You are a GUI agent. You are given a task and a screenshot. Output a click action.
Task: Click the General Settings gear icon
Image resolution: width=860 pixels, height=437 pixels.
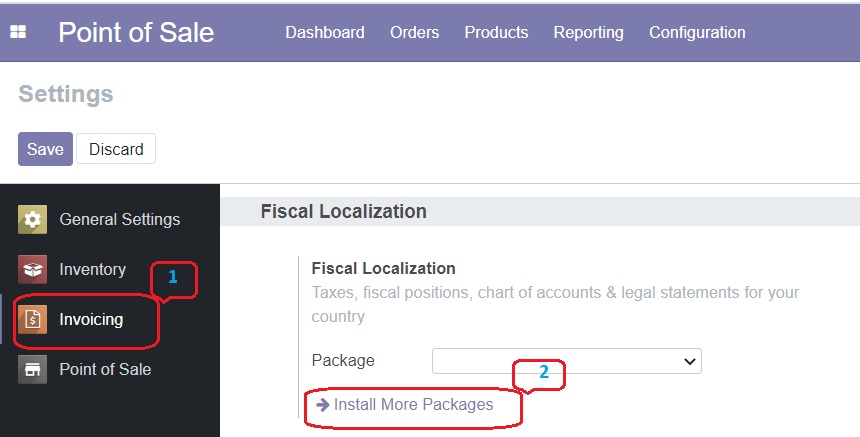click(x=32, y=219)
